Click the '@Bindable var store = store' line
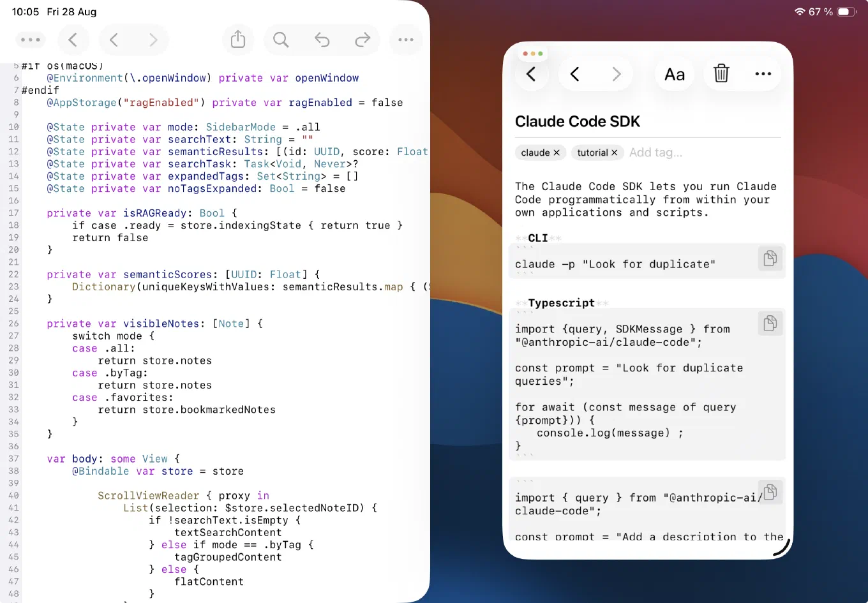The height and width of the screenshot is (603, 868). (x=158, y=471)
